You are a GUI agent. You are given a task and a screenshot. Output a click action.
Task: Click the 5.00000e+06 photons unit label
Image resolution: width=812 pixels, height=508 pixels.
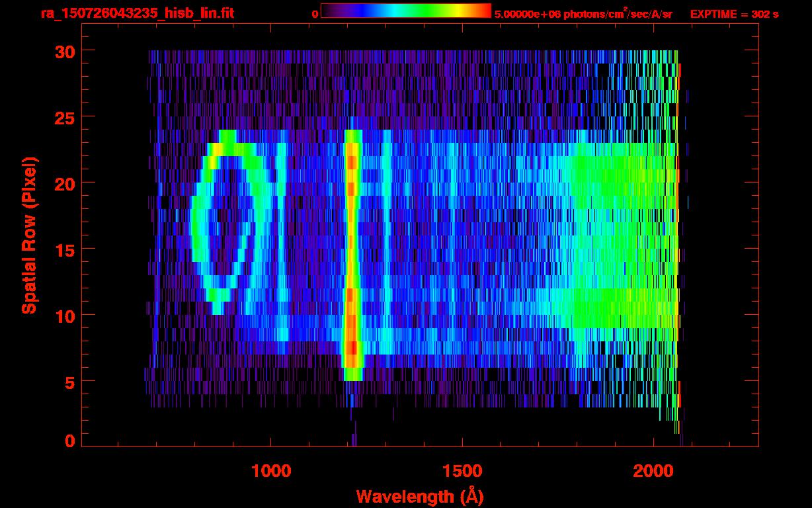click(583, 14)
